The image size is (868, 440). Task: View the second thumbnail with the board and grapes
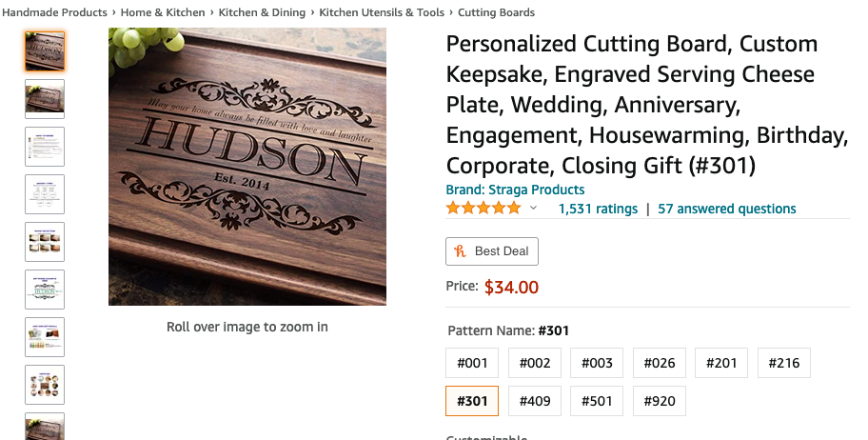pos(45,99)
